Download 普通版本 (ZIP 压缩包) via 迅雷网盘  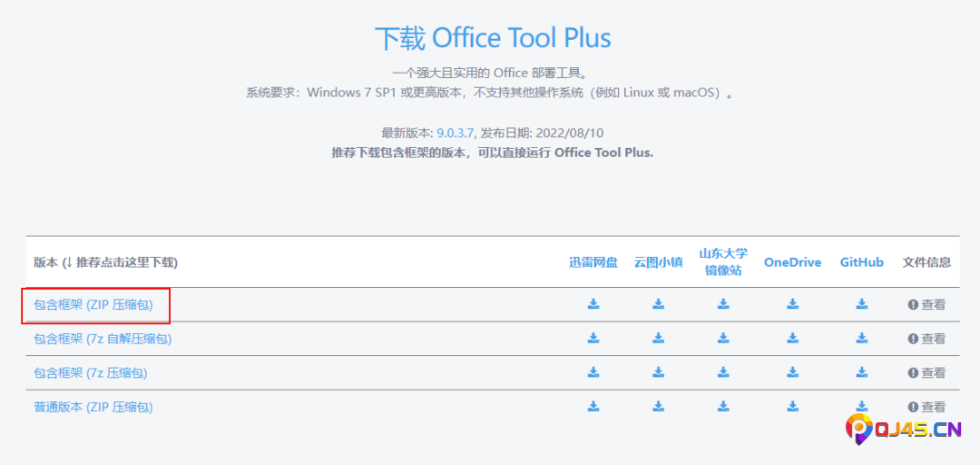click(x=593, y=406)
